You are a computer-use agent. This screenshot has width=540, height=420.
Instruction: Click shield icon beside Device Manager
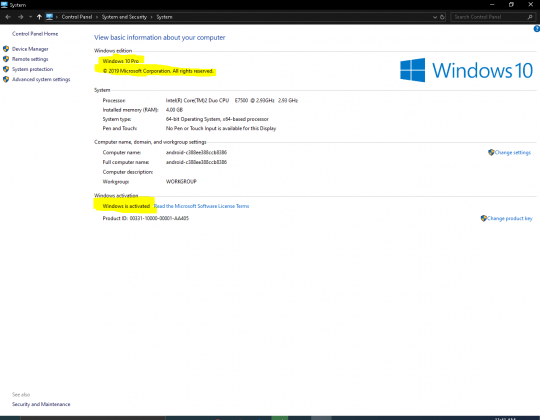point(6,49)
